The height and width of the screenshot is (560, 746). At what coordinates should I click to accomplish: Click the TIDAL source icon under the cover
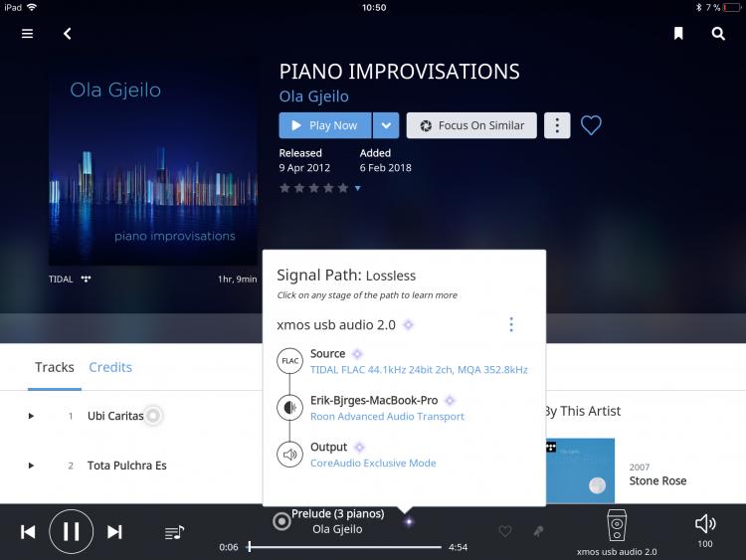[86, 280]
